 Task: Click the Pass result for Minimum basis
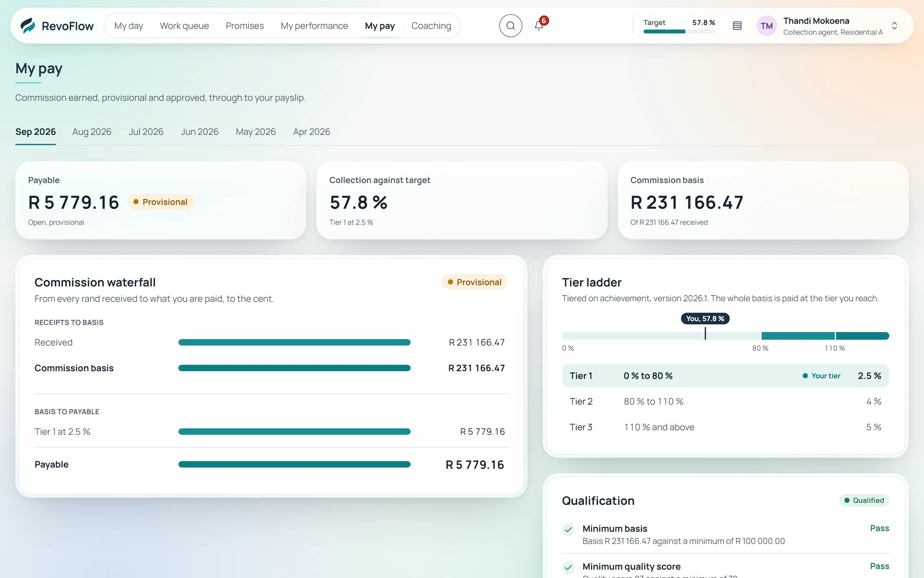click(x=879, y=528)
